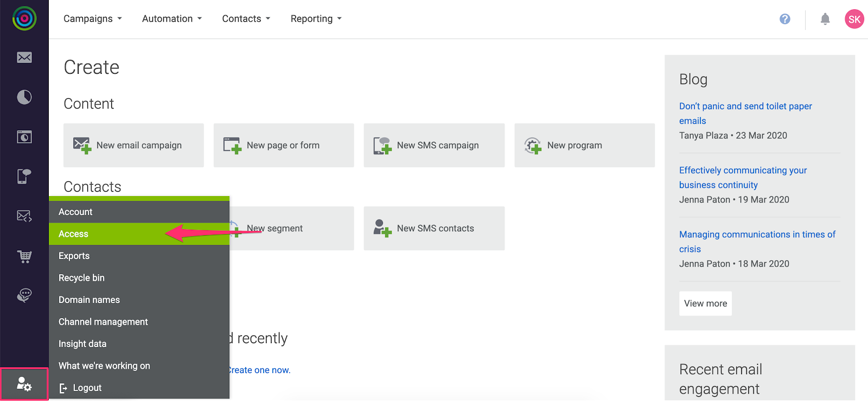Expand the Automation dropdown menu
The image size is (868, 404).
[x=172, y=19]
